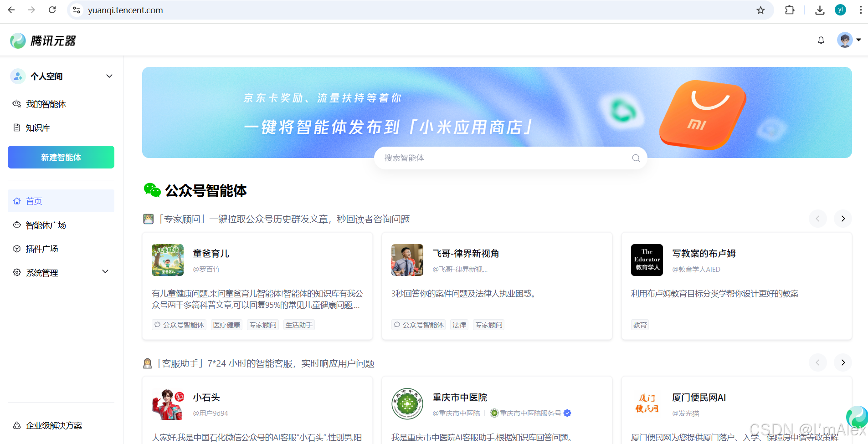Image resolution: width=868 pixels, height=444 pixels.
Task: Open the 飞哥-律界新视角 agent title
Action: pyautogui.click(x=466, y=253)
